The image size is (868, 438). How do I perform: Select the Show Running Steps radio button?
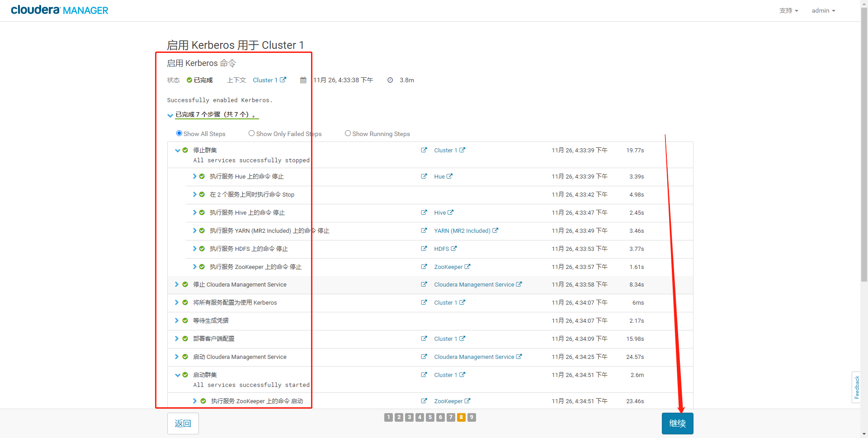point(348,133)
